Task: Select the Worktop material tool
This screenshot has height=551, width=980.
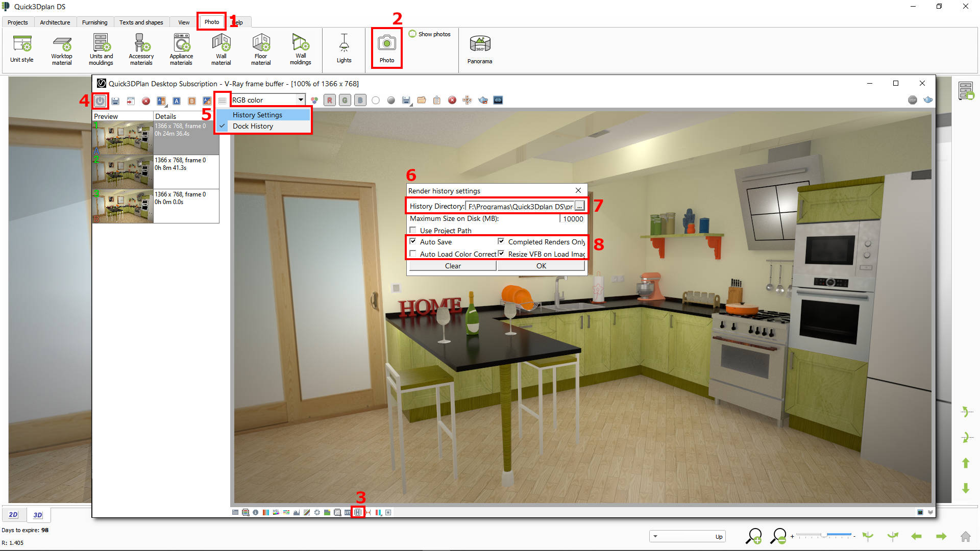Action: pos(61,47)
